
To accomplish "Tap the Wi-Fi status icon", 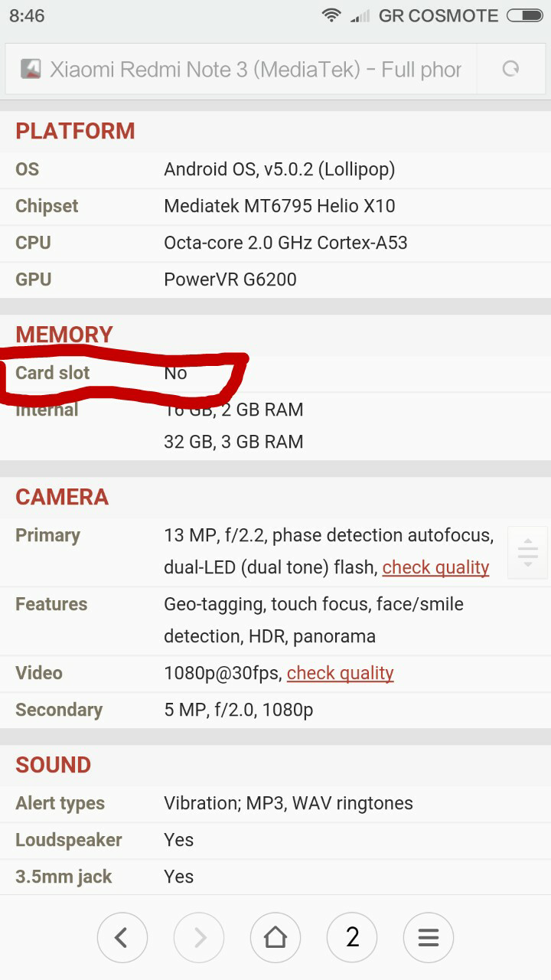I will coord(331,15).
